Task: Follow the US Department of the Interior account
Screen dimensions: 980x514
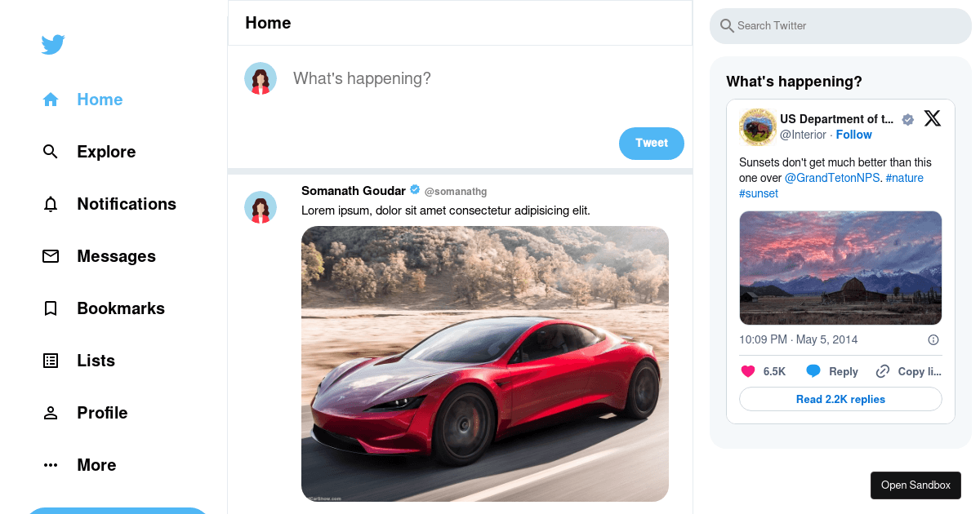Action: click(x=853, y=135)
